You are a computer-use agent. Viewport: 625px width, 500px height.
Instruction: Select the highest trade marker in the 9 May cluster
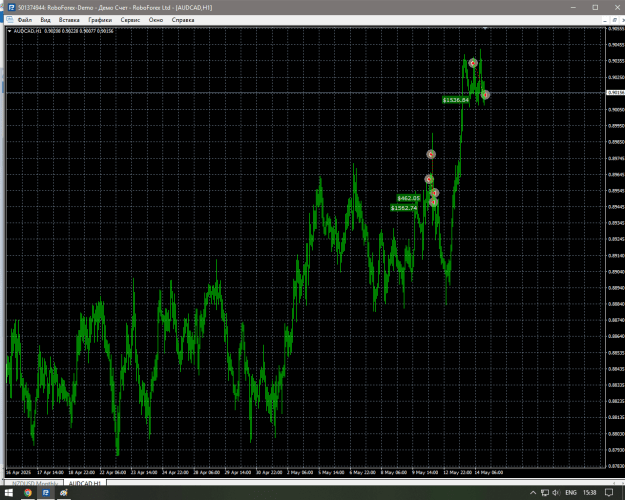point(431,154)
